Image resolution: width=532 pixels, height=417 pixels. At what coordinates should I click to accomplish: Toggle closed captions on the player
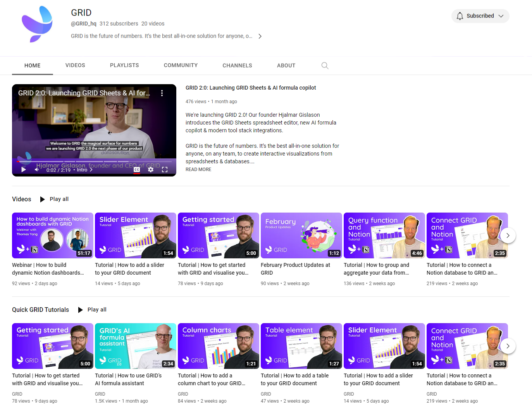click(x=137, y=170)
